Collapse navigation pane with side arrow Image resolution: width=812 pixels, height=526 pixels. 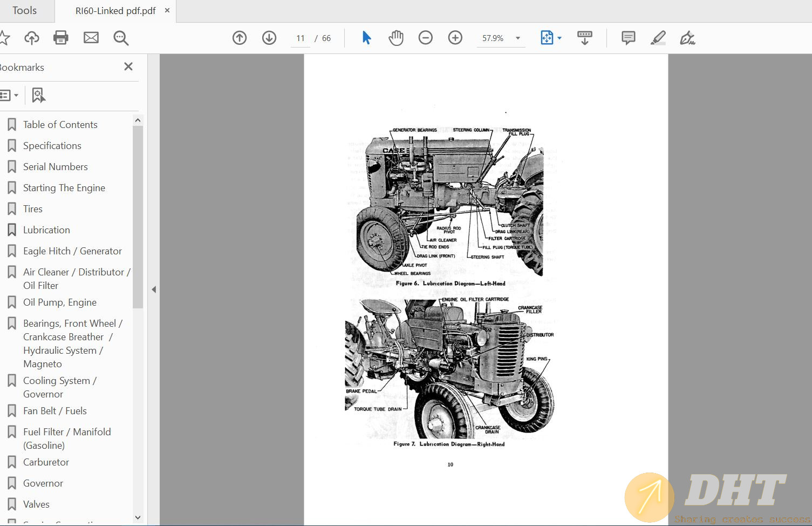pyautogui.click(x=154, y=289)
